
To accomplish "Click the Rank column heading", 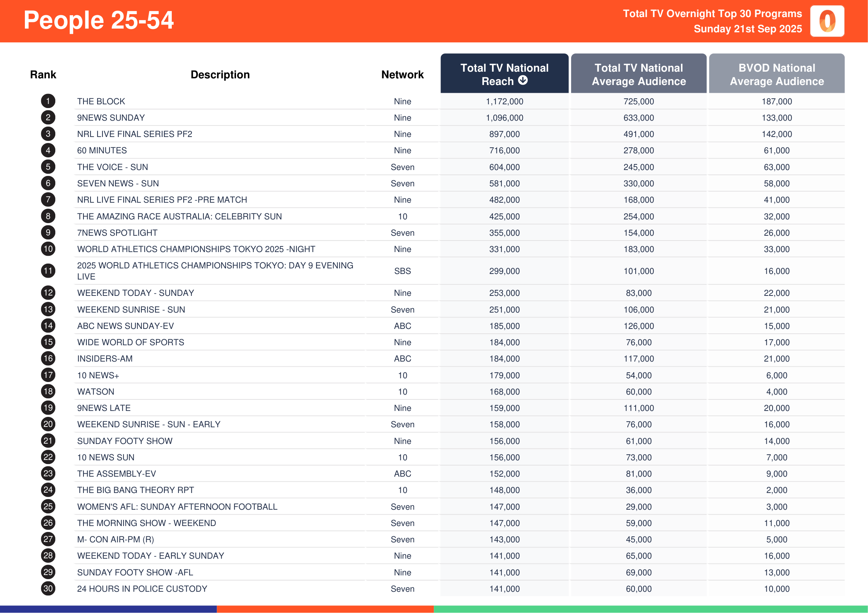I will pos(43,75).
